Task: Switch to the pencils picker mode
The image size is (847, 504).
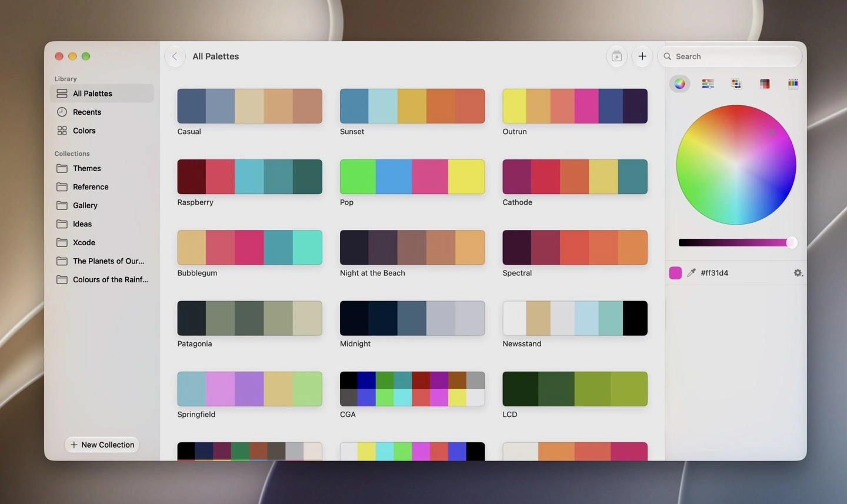Action: click(793, 84)
